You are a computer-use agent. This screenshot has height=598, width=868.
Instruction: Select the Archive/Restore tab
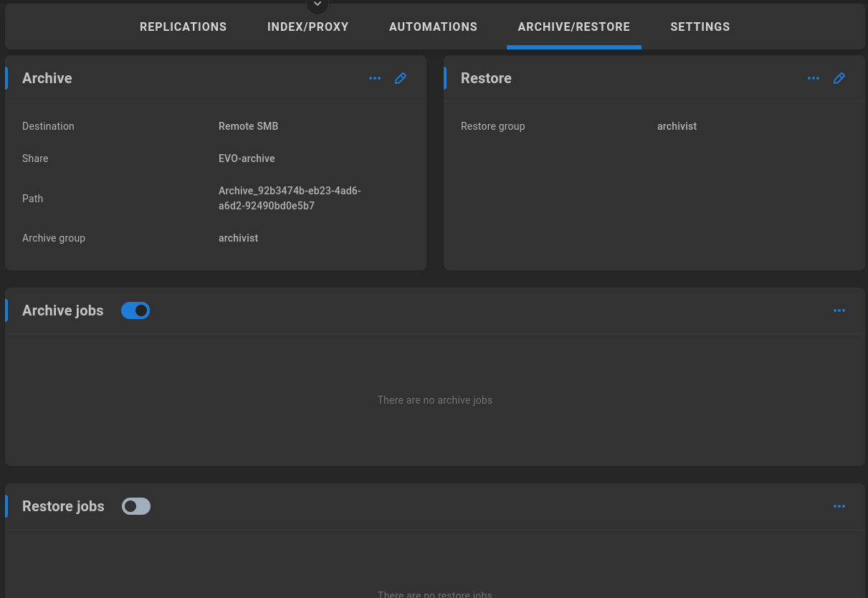coord(573,27)
